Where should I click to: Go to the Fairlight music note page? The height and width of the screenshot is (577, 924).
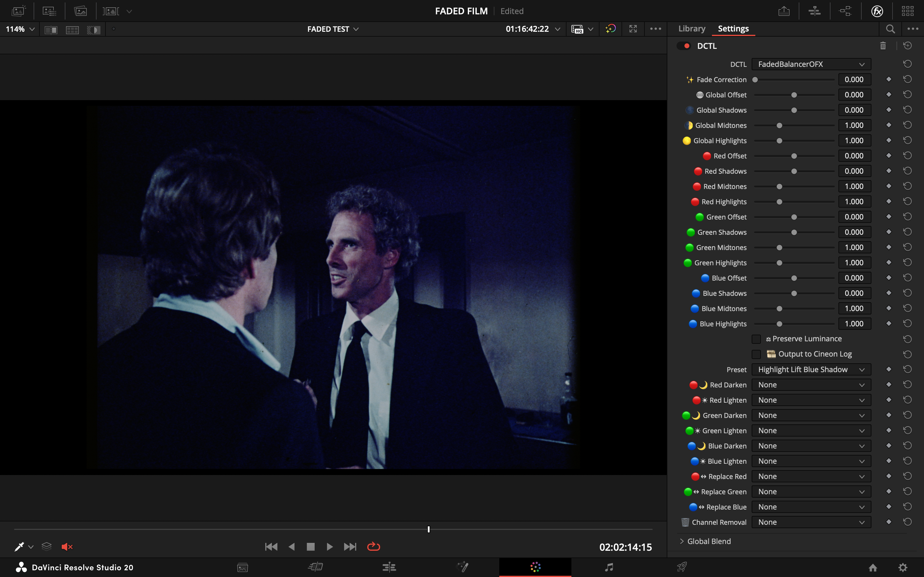[x=609, y=567]
